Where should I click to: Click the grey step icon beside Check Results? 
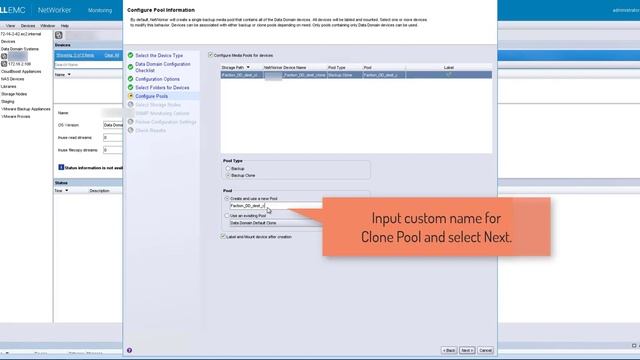[x=131, y=130]
